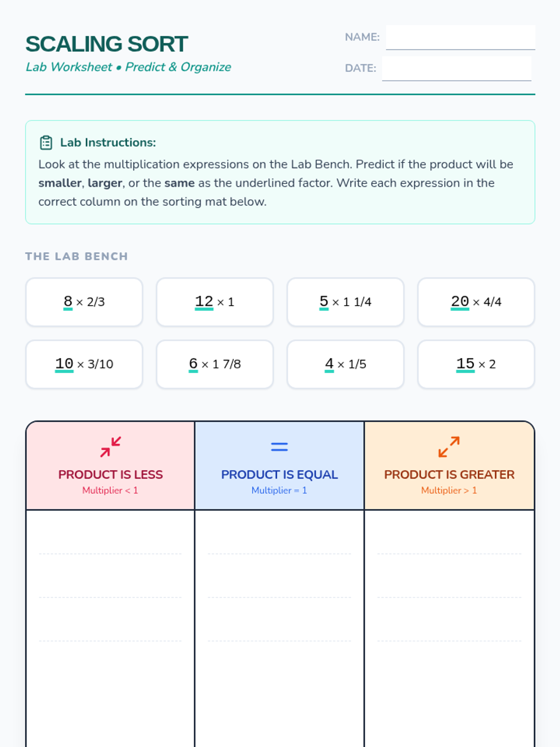Image resolution: width=560 pixels, height=747 pixels.
Task: Click the clipboard icon beside Lab Instructions
Action: click(46, 142)
